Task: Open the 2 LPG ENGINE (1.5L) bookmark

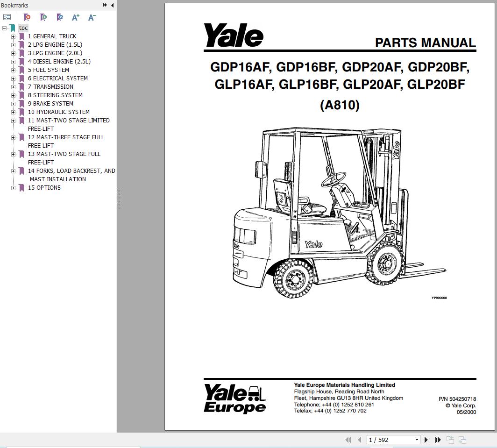Action: pyautogui.click(x=55, y=45)
